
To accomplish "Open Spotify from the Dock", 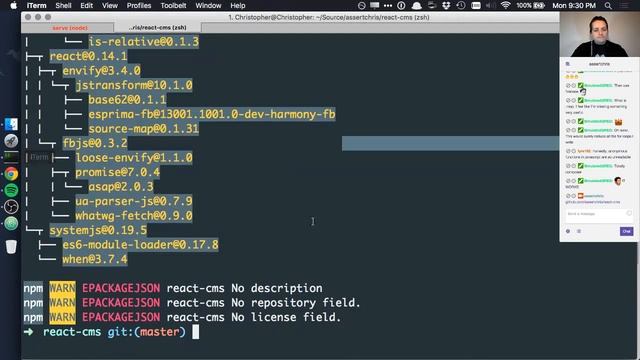I will tap(11, 190).
